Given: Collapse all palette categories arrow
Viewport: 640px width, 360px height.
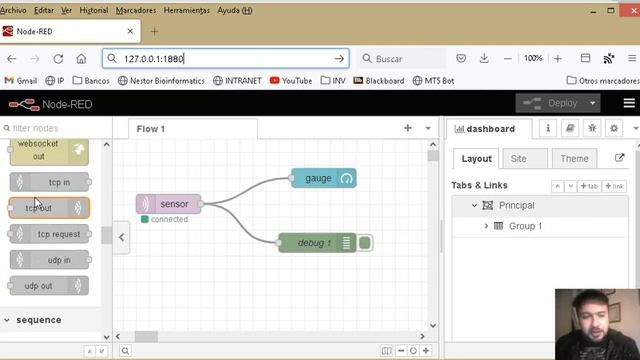Looking at the screenshot, I should click(89, 351).
